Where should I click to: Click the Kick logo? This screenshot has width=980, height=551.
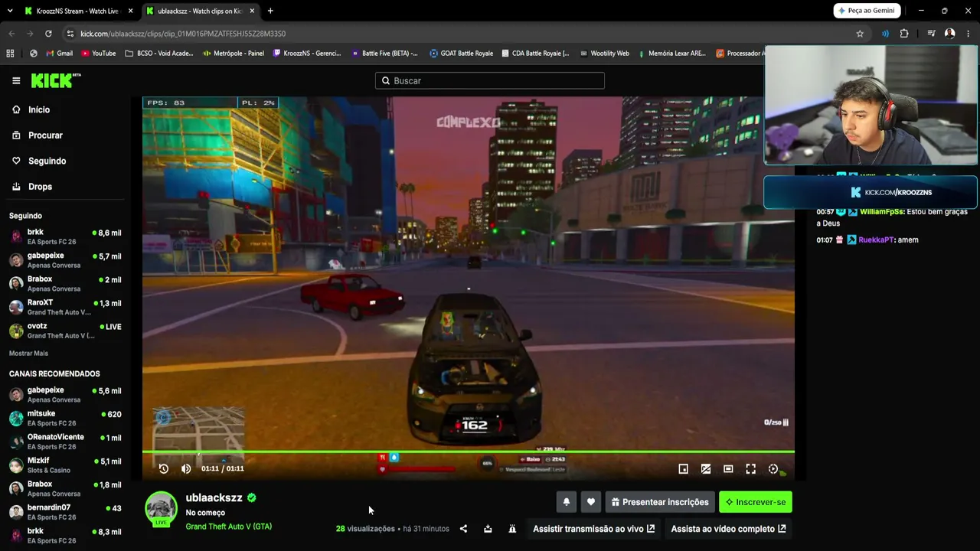coord(56,80)
